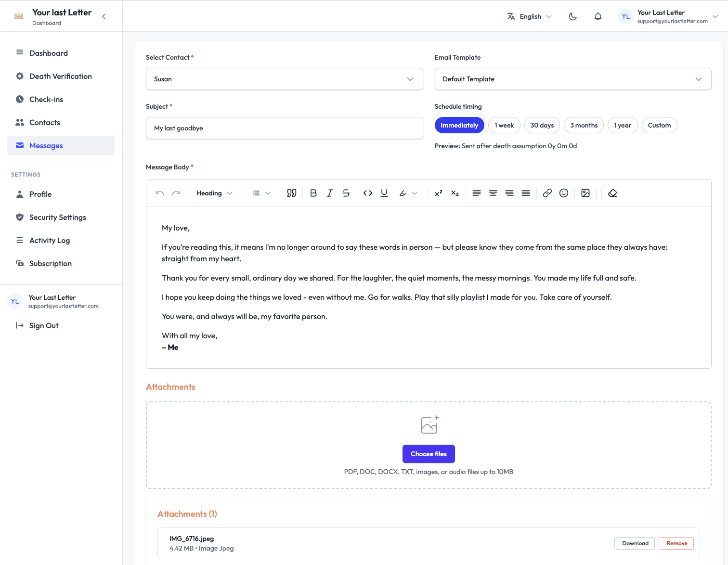Viewport: 728px width, 565px height.
Task: Remove the IMG_6716.jpeg attachment
Action: [x=676, y=543]
